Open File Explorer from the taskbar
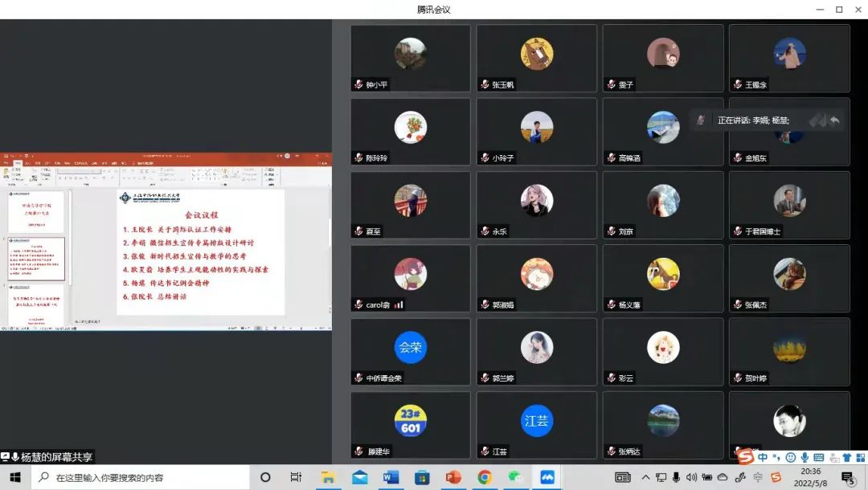This screenshot has height=490, width=868. click(328, 477)
